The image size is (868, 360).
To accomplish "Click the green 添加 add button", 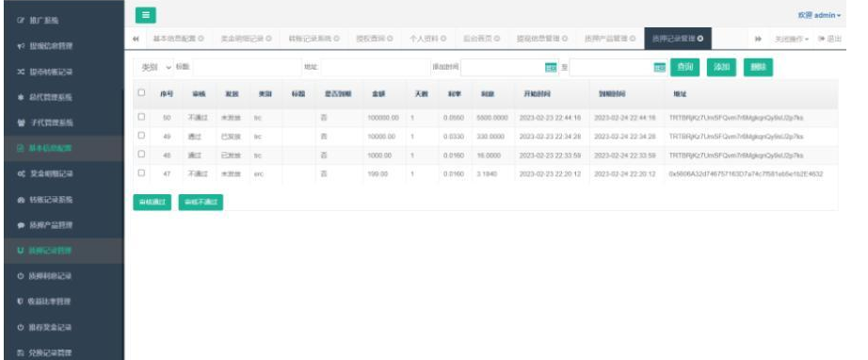I will [721, 67].
